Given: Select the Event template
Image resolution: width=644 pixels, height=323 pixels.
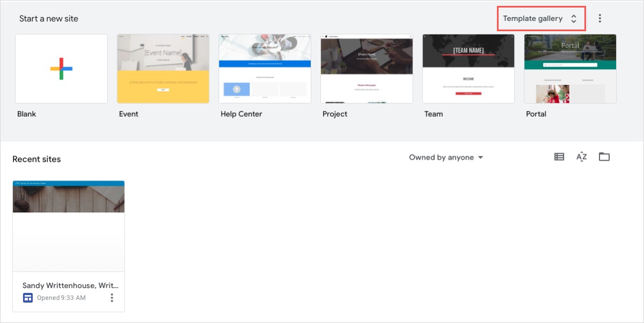Looking at the screenshot, I should (163, 68).
